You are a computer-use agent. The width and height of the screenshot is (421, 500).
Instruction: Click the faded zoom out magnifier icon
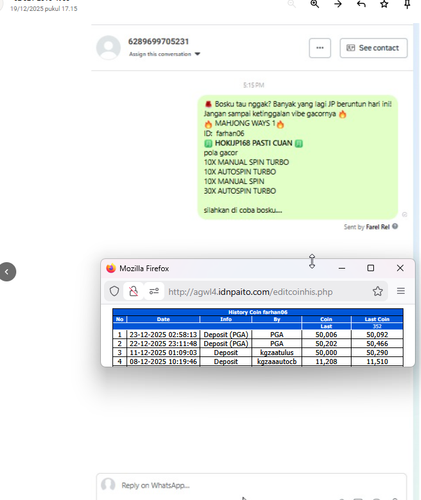(x=292, y=4)
